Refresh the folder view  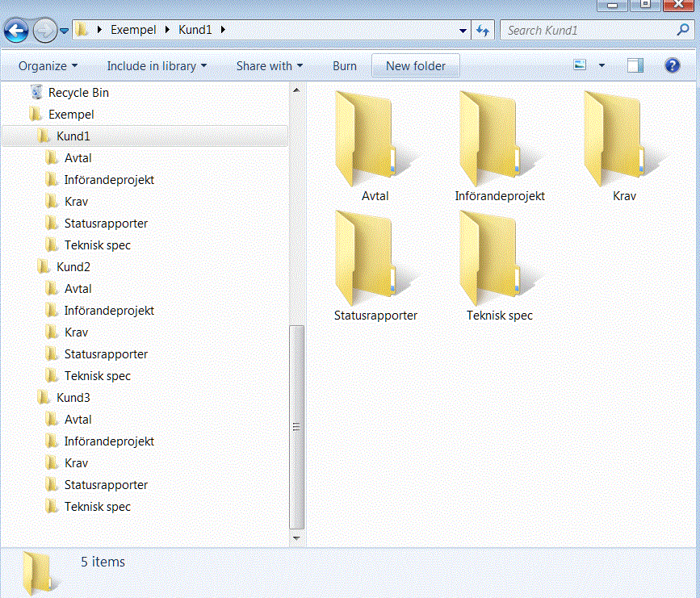coord(483,31)
